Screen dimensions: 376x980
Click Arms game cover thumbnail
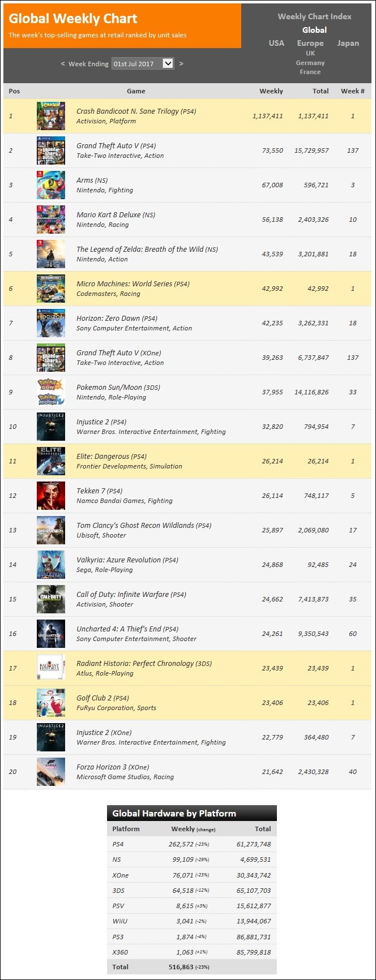coord(51,185)
